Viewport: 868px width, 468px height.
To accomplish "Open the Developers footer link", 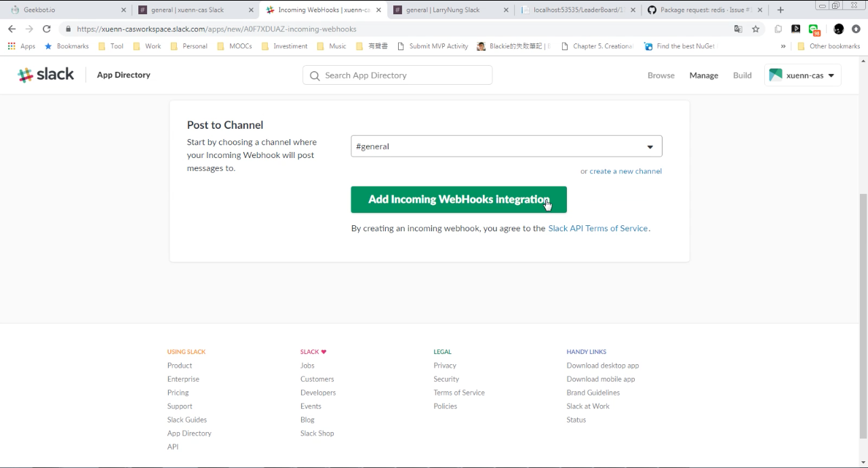I will click(318, 393).
